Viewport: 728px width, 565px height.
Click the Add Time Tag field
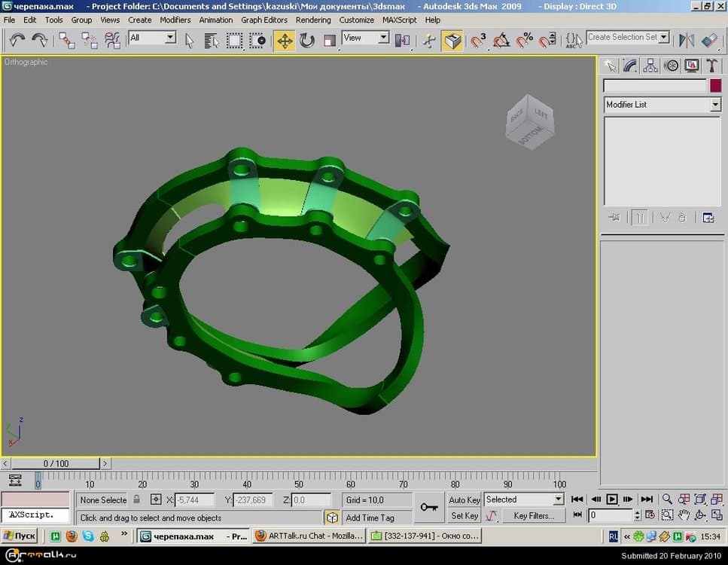point(376,518)
